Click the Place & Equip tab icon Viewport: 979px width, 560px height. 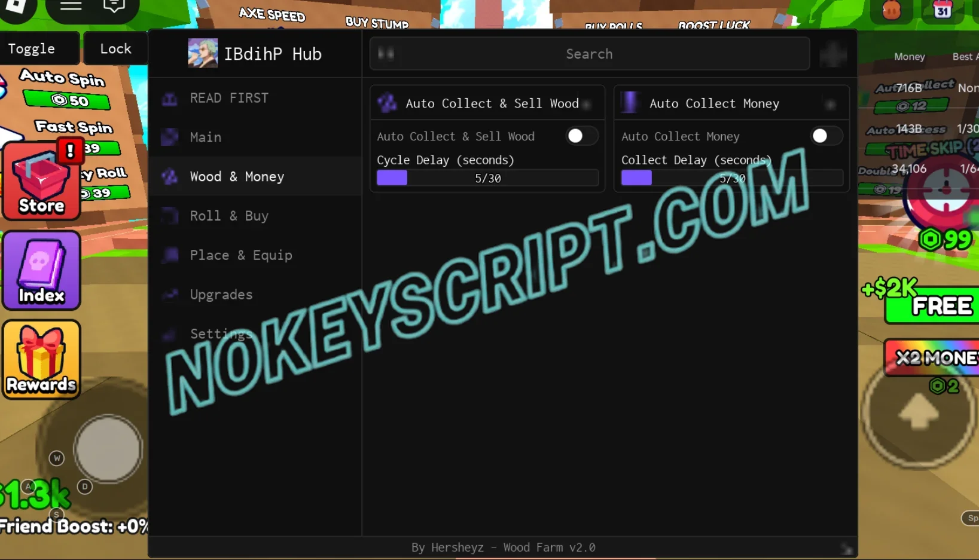tap(170, 255)
